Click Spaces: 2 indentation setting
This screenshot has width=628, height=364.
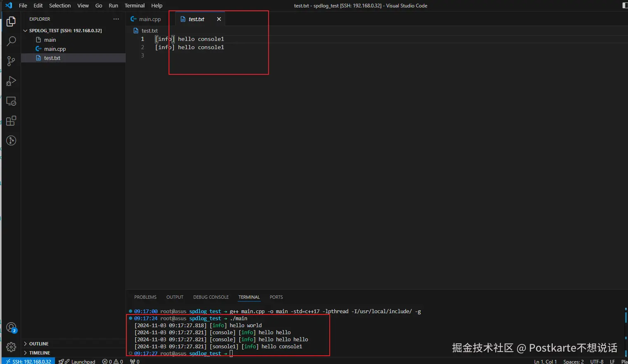(573, 361)
